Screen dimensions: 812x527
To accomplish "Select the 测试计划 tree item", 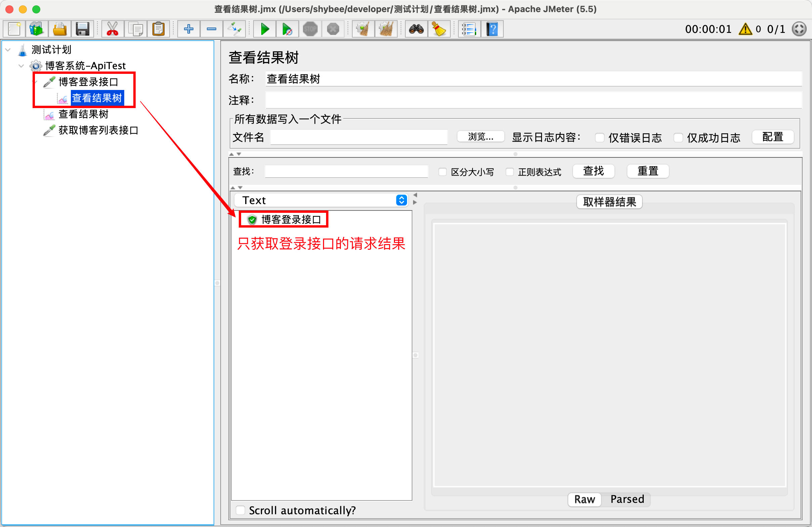I will 51,50.
